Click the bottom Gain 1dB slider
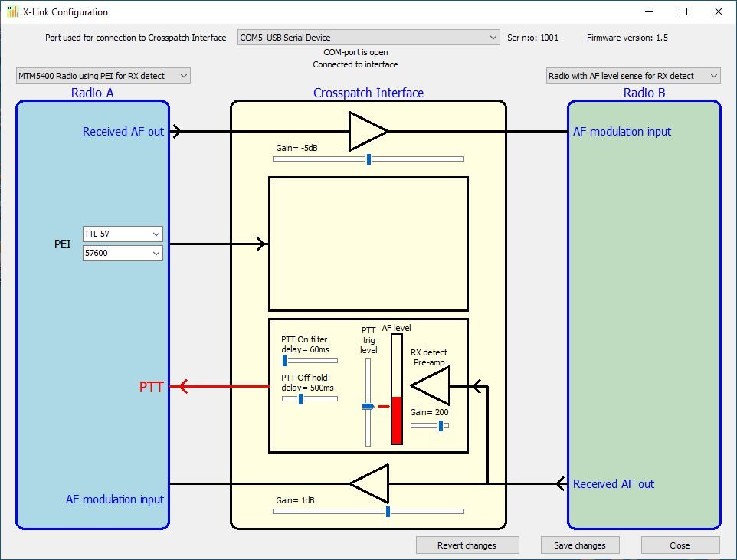 [387, 511]
